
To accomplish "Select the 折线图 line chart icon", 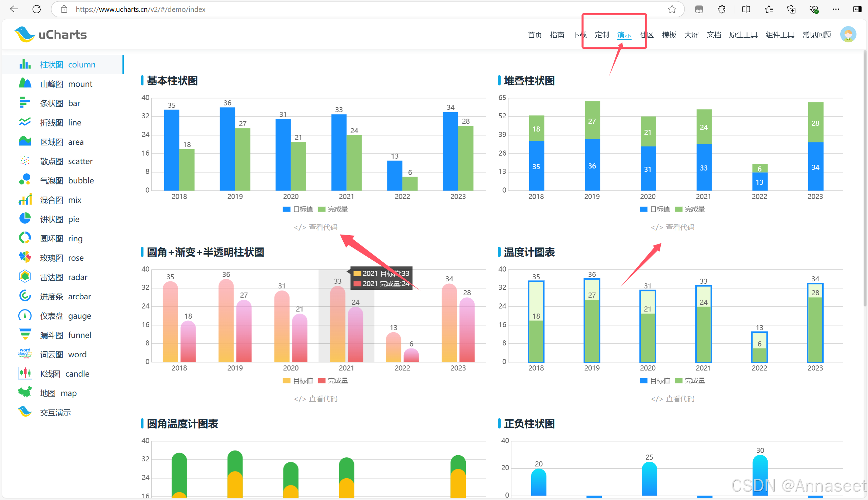I will tap(24, 122).
